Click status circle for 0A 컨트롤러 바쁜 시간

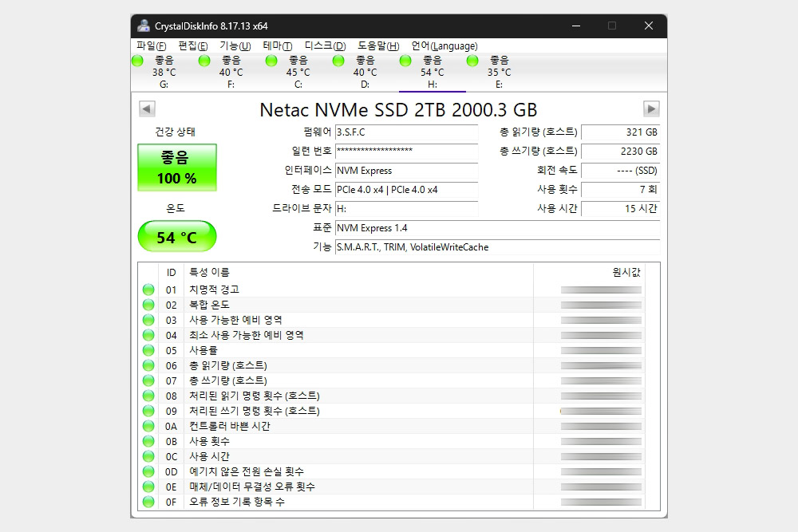point(148,426)
